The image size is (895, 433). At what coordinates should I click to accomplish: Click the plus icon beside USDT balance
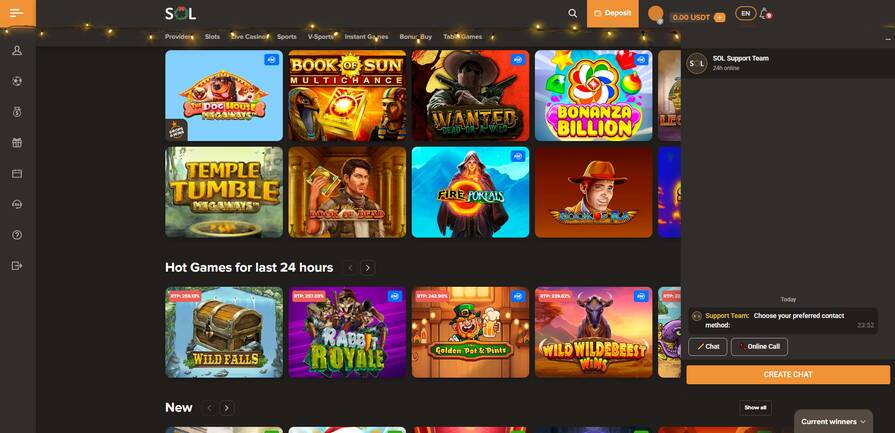click(x=720, y=18)
